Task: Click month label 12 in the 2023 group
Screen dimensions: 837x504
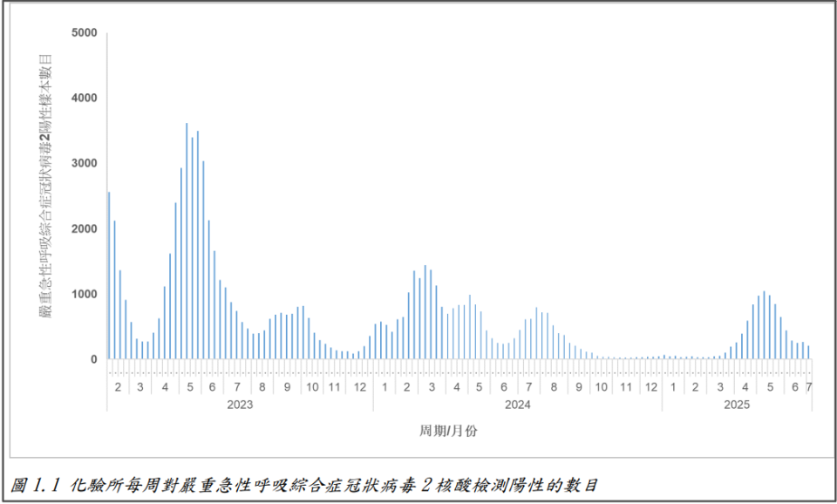Action: pyautogui.click(x=360, y=387)
